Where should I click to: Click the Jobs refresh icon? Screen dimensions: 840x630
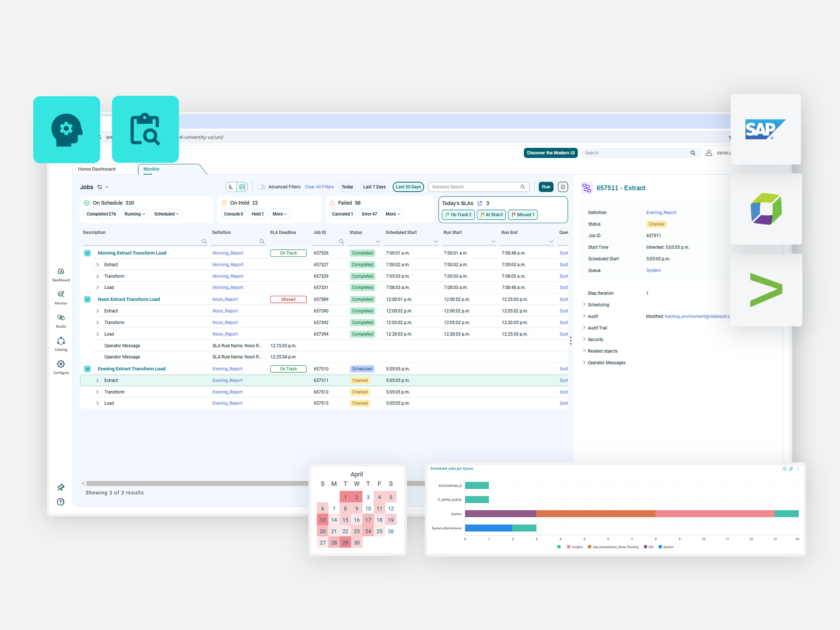(100, 187)
